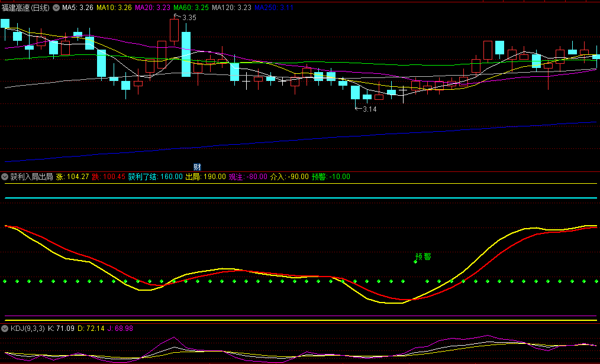Click the 3.35 high price label
The image size is (600, 364).
tap(189, 18)
